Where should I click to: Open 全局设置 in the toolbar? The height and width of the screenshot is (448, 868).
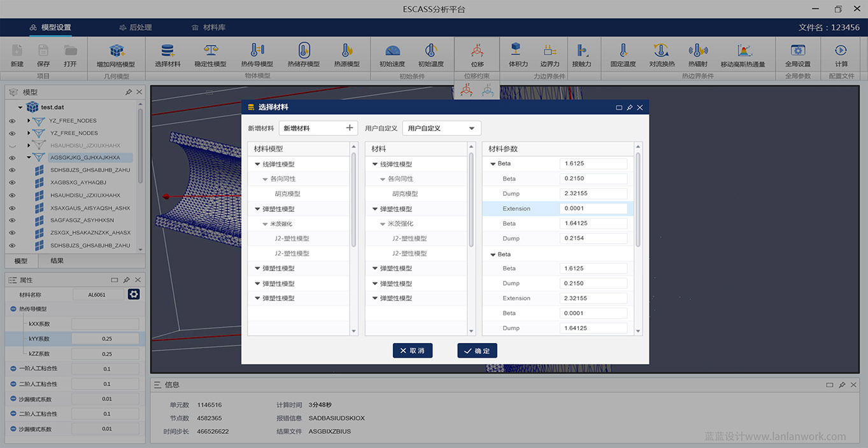click(x=797, y=52)
